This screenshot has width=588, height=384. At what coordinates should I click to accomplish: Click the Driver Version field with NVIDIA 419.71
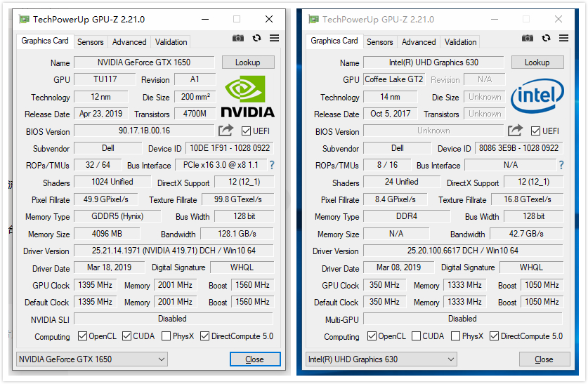pos(174,250)
